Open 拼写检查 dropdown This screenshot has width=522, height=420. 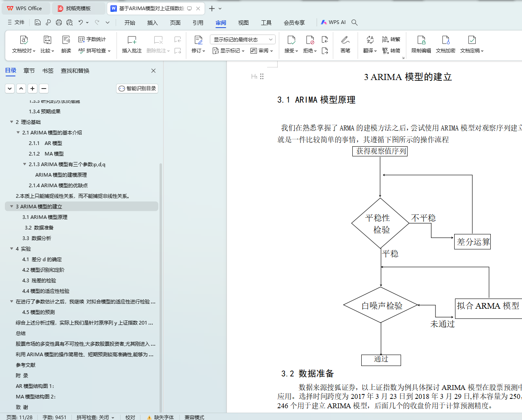[x=94, y=51]
